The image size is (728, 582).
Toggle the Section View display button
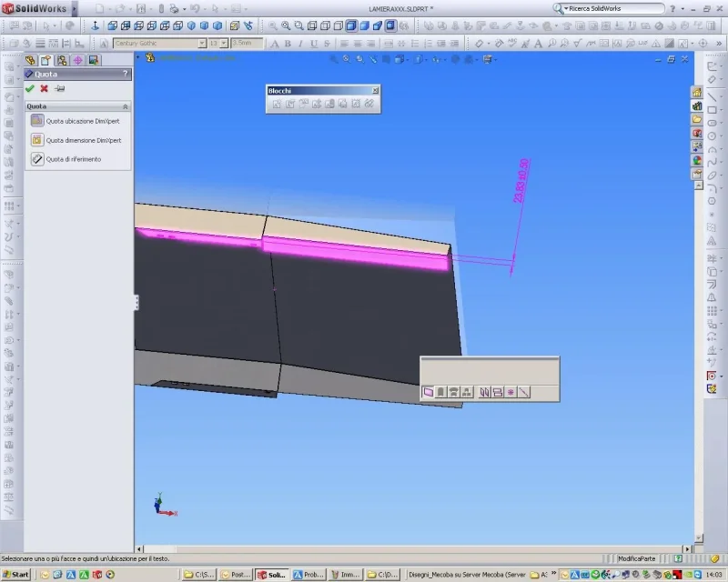coord(391,25)
